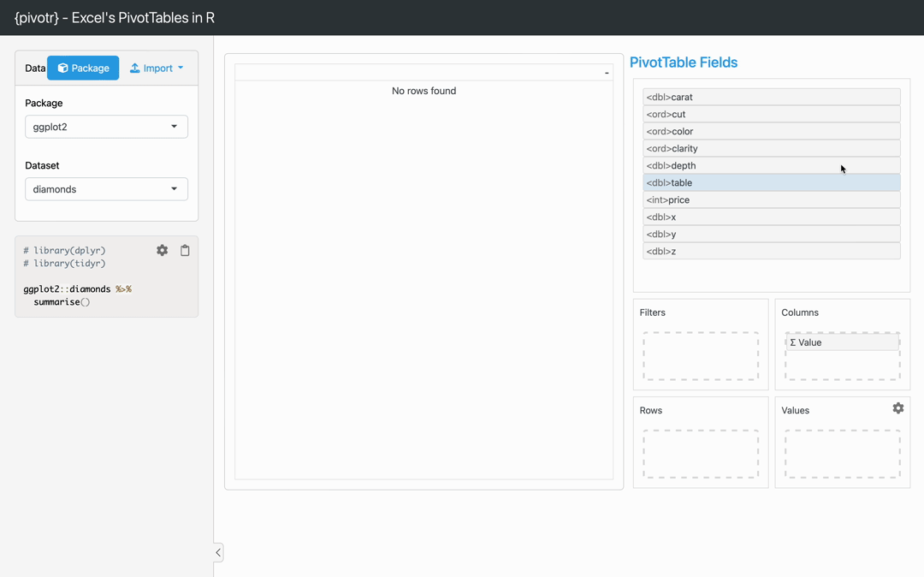
Task: Click the # library(tidyr) comment
Action: pos(64,264)
